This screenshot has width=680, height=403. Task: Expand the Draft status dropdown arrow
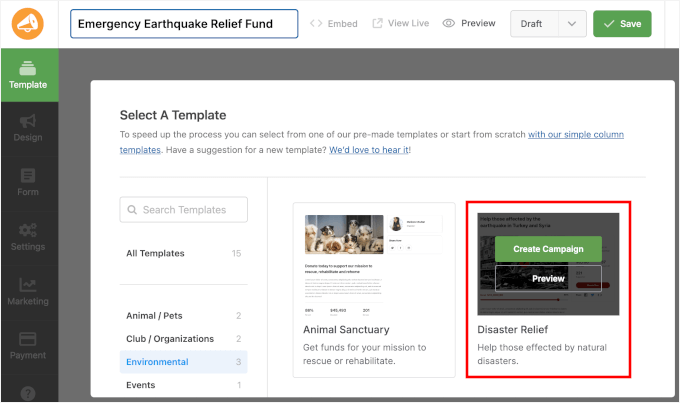click(x=572, y=24)
